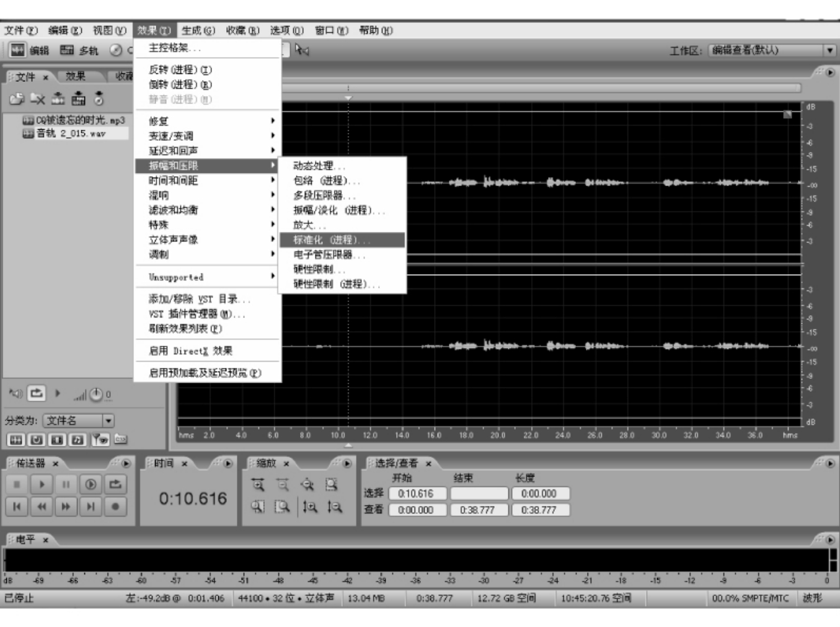
Task: Click Play preview arrow in Files panel
Action: (x=58, y=393)
